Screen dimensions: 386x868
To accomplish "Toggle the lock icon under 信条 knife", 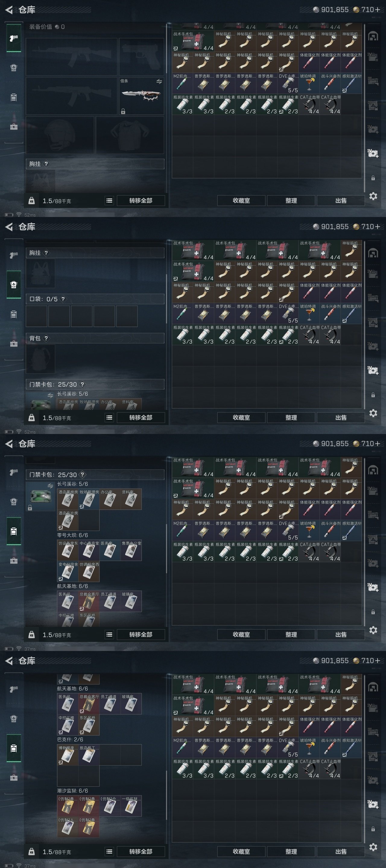I will tap(123, 111).
